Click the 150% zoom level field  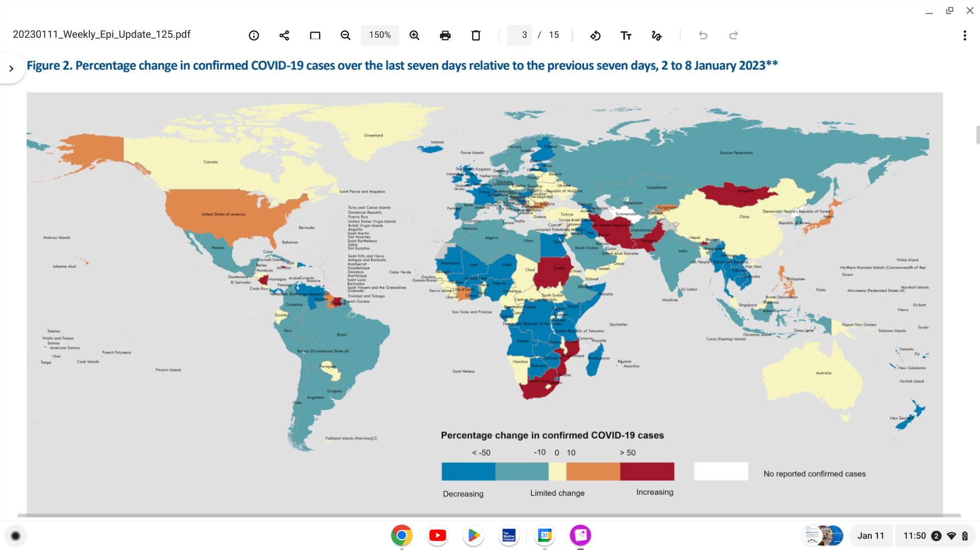coord(380,35)
